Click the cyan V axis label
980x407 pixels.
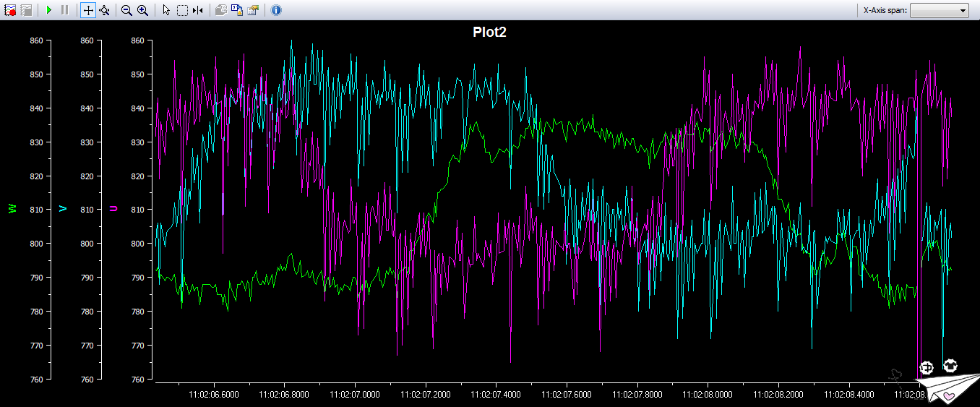(x=63, y=209)
